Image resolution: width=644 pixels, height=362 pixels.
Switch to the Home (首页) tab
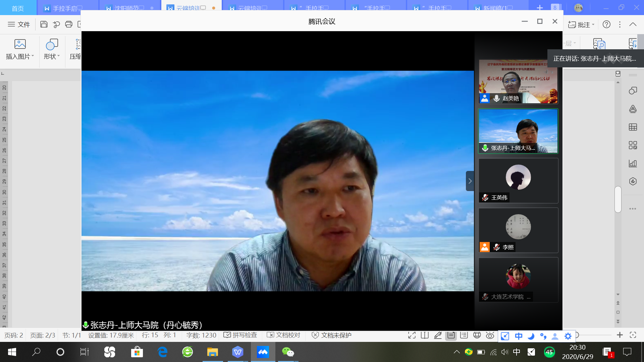click(18, 8)
